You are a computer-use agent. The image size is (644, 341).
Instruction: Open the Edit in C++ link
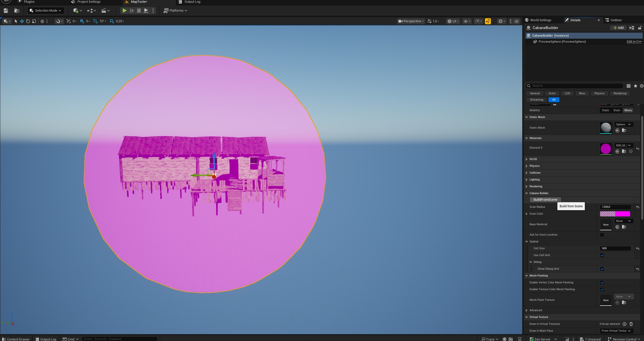click(634, 42)
